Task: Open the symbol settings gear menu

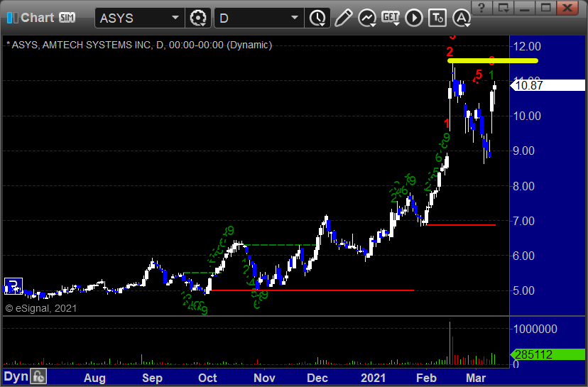Action: pos(198,18)
